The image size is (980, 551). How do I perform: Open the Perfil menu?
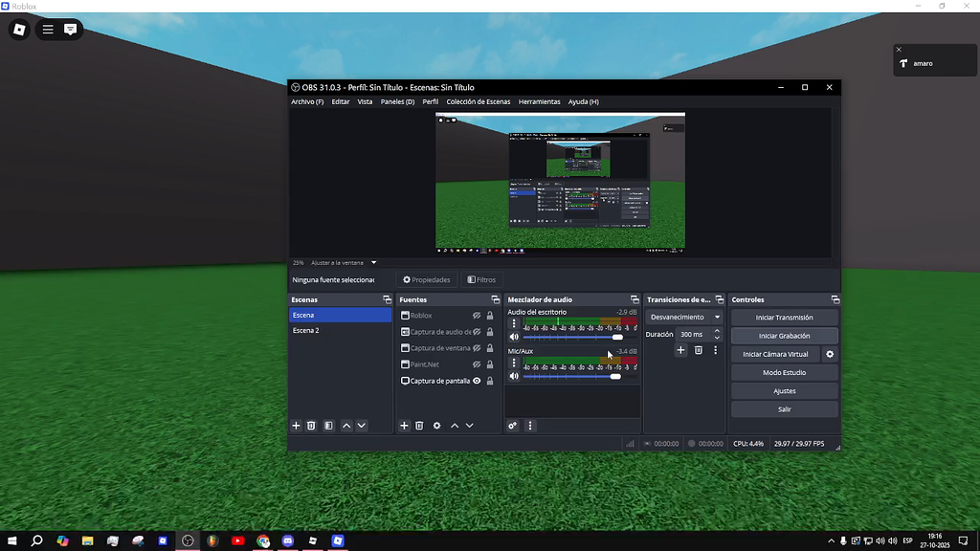coord(431,101)
